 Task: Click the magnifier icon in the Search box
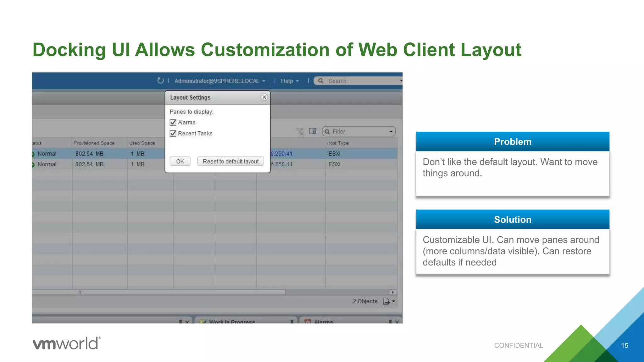click(x=320, y=81)
